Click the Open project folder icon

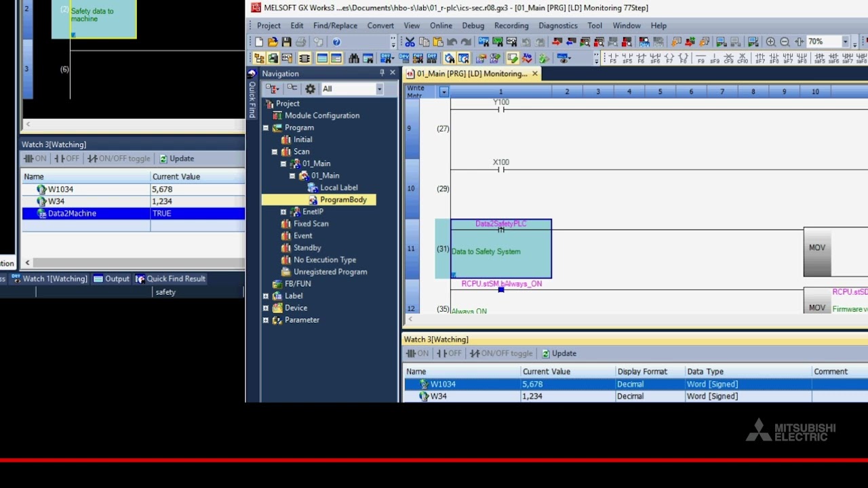coord(273,42)
